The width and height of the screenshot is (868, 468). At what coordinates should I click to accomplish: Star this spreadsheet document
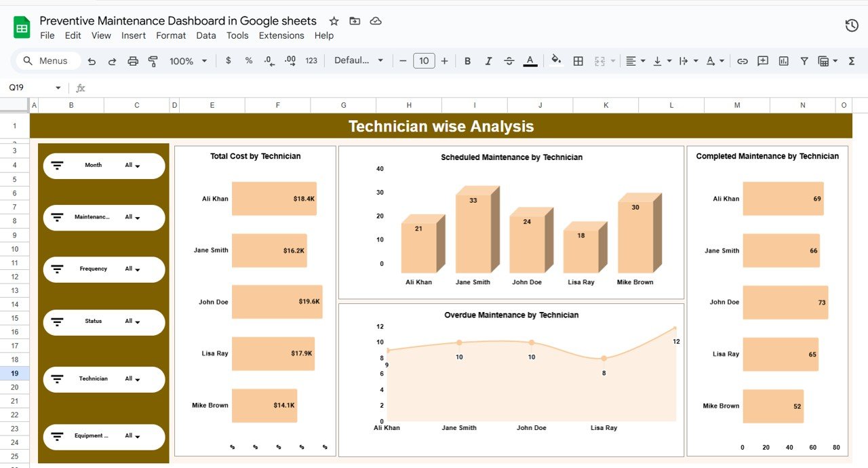(x=334, y=21)
